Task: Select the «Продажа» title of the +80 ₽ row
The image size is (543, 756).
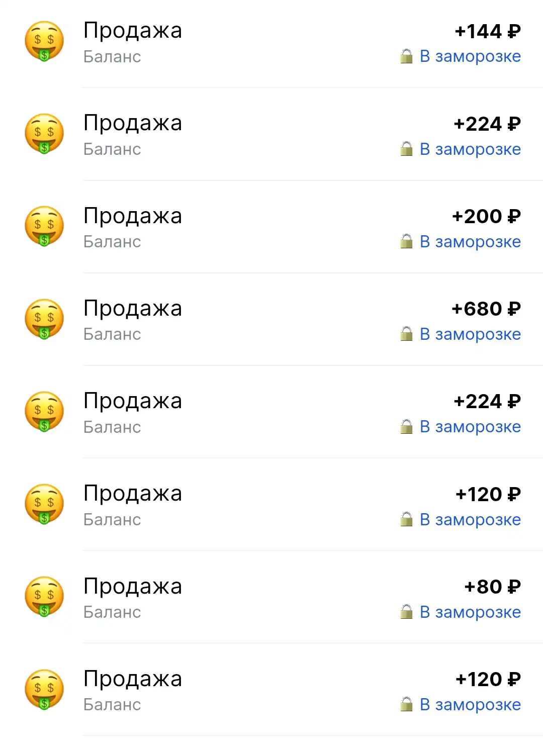Action: click(133, 587)
